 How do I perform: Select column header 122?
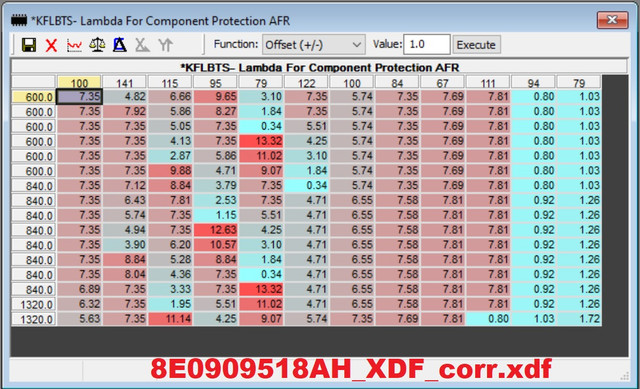coord(306,83)
